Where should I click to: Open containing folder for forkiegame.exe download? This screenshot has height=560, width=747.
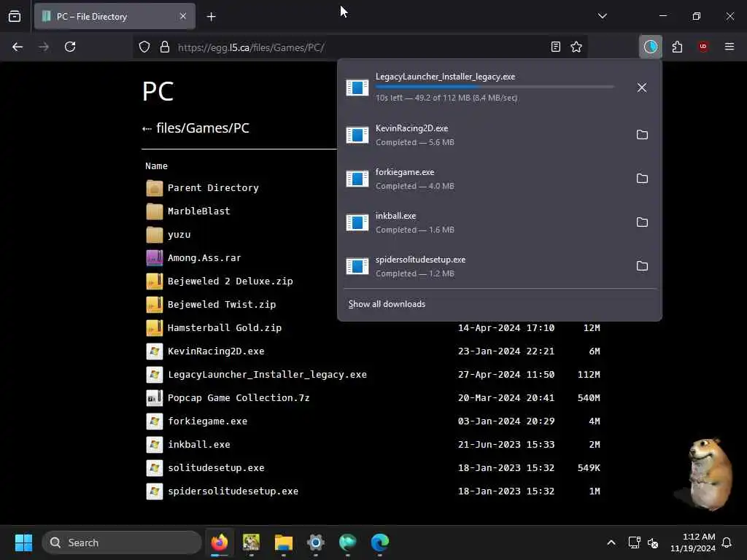tap(642, 179)
